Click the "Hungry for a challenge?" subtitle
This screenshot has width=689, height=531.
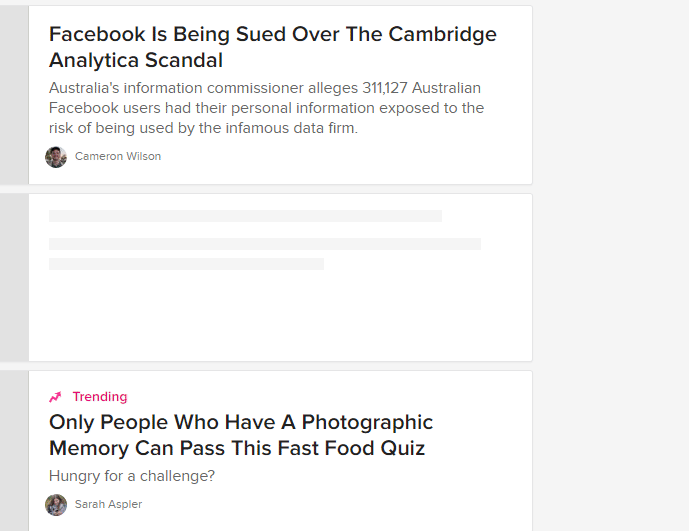pos(132,476)
